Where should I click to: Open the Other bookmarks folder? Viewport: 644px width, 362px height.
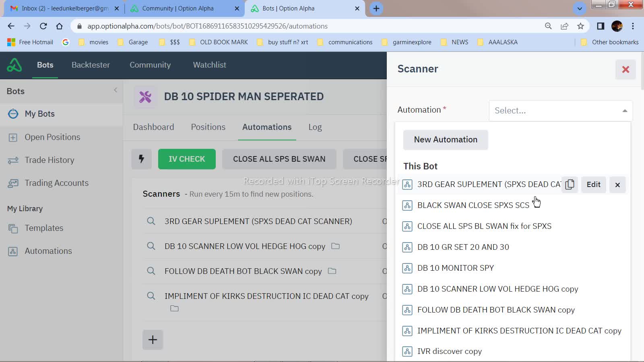tap(609, 42)
